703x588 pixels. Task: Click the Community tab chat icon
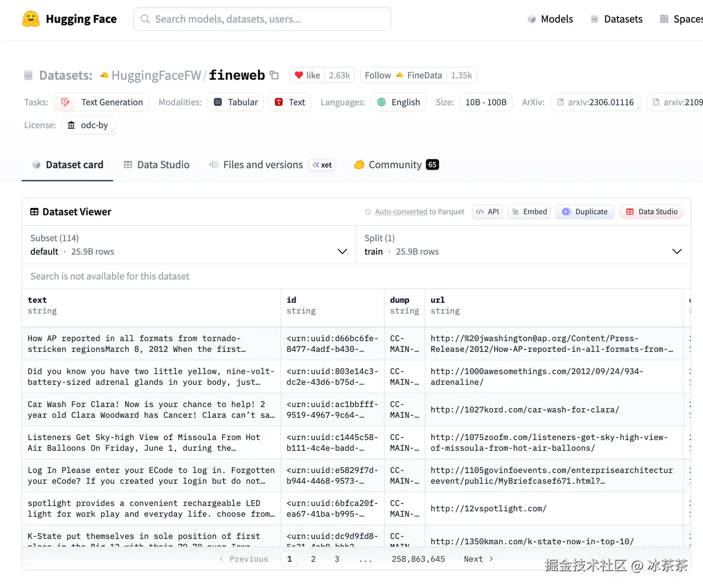[x=360, y=165]
